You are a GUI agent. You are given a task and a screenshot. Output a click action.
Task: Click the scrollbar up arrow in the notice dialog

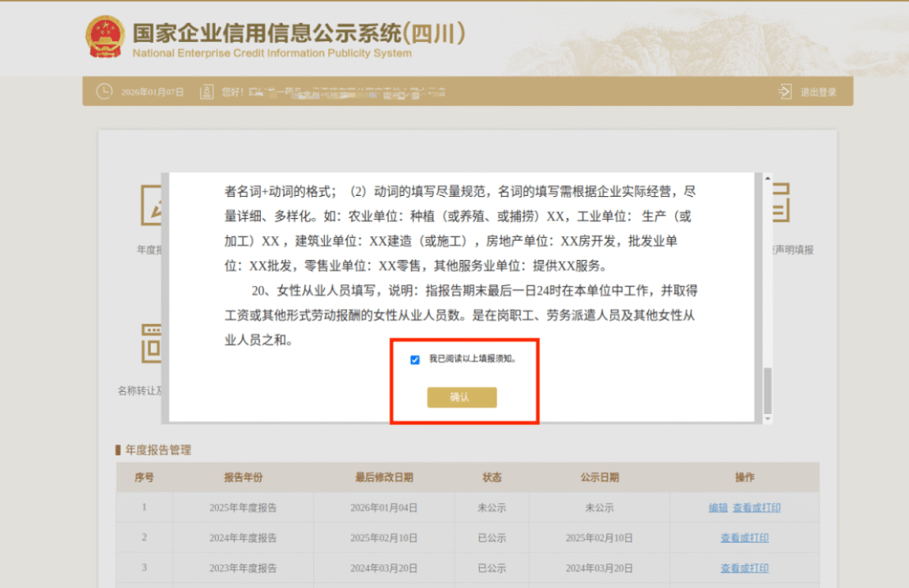[x=767, y=177]
